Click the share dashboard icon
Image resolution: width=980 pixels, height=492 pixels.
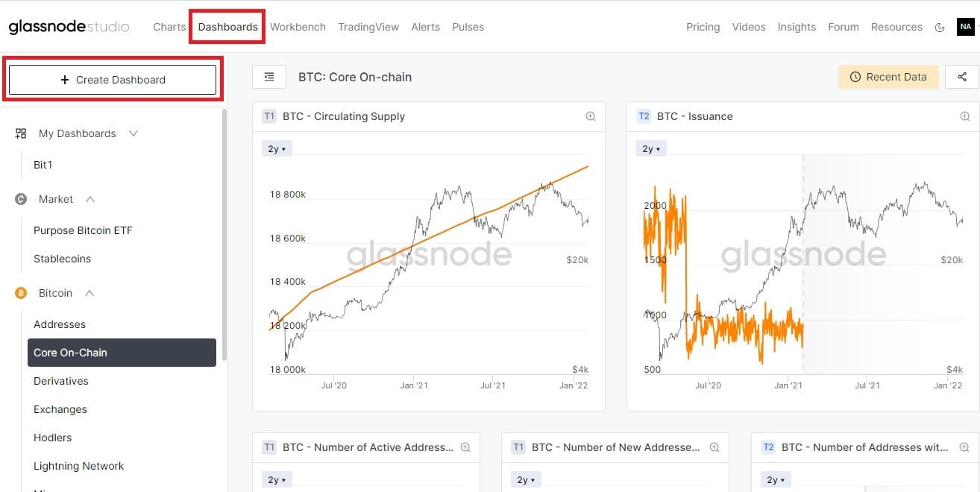coord(962,77)
